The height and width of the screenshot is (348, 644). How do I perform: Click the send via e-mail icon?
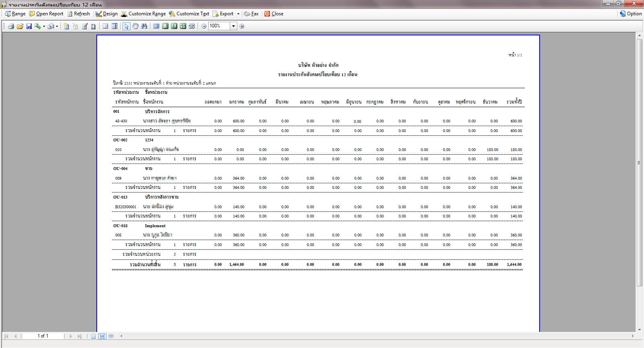pyautogui.click(x=51, y=26)
